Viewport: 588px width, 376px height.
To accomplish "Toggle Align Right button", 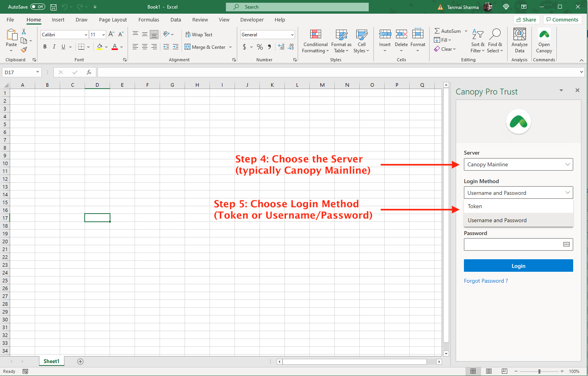I will coord(154,47).
